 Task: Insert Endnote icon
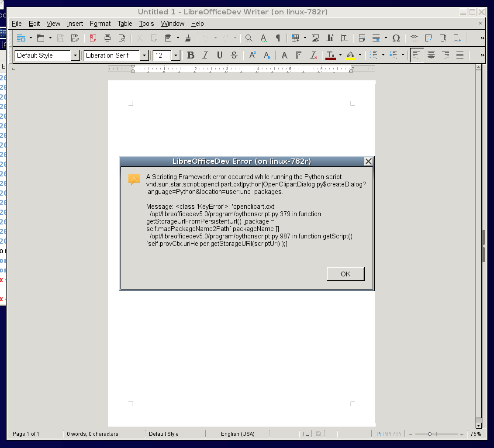click(x=443, y=38)
